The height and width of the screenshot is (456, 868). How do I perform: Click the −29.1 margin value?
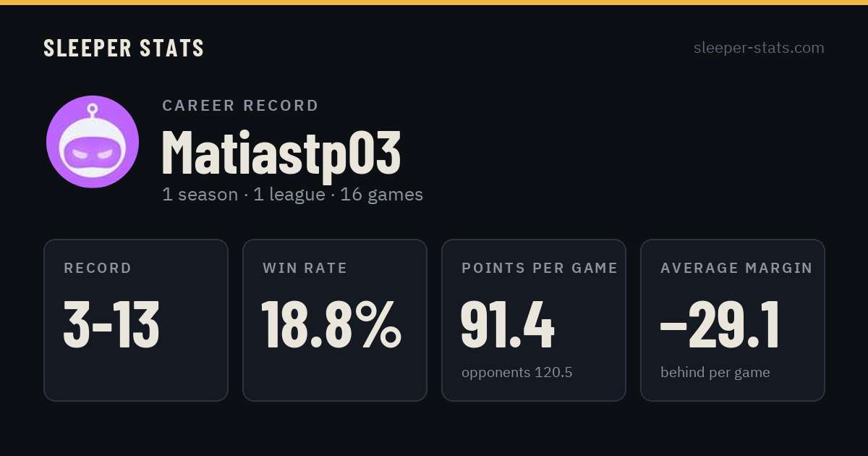pos(720,325)
